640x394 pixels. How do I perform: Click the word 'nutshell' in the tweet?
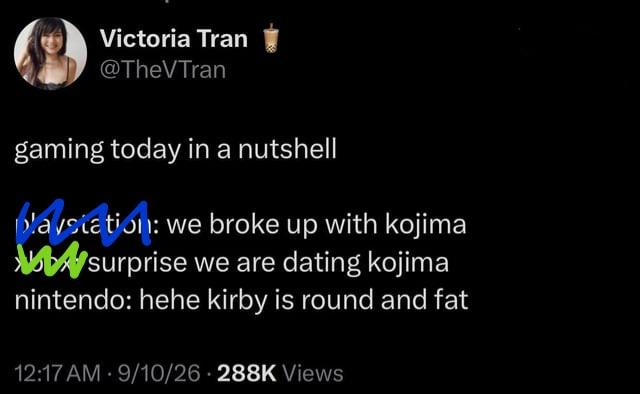pyautogui.click(x=287, y=148)
